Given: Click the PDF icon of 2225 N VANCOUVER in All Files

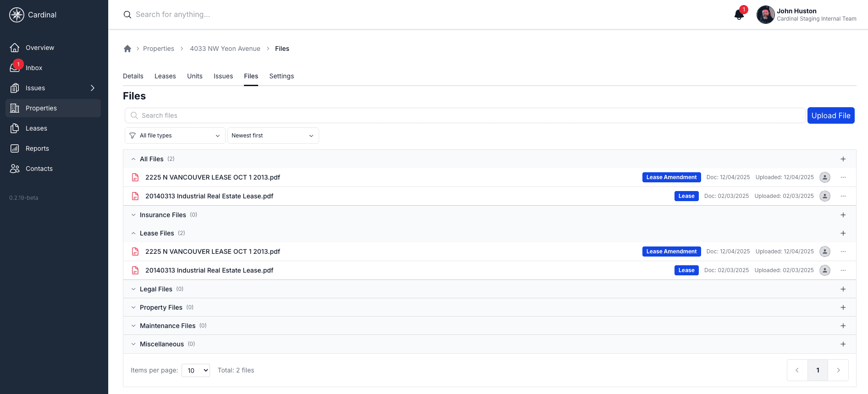Looking at the screenshot, I should (x=135, y=177).
